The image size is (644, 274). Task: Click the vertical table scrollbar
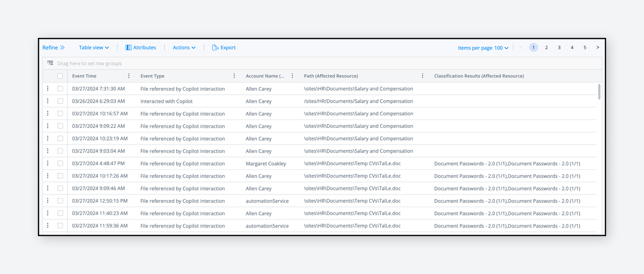[x=599, y=92]
